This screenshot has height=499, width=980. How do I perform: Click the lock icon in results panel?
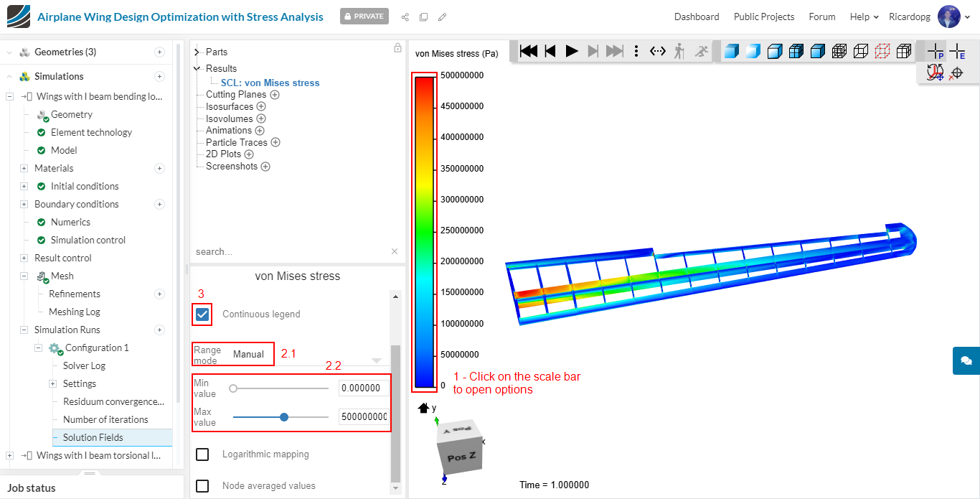tap(397, 48)
